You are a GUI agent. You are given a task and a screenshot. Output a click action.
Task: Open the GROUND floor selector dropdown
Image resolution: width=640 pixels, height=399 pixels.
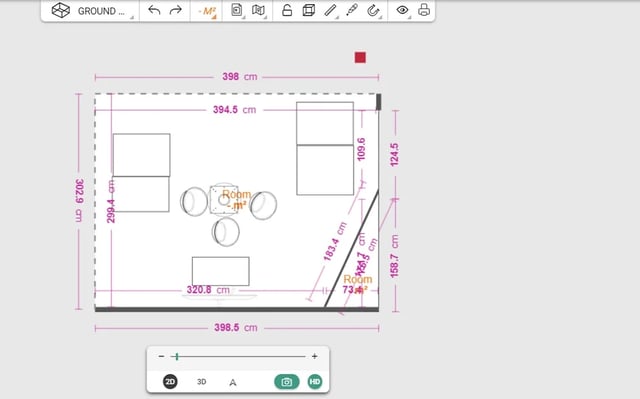(x=101, y=11)
